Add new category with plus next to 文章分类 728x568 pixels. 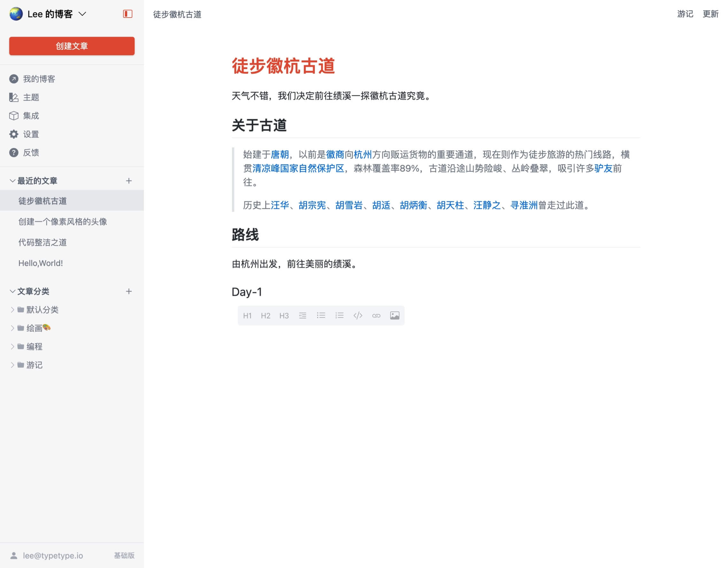coord(129,291)
